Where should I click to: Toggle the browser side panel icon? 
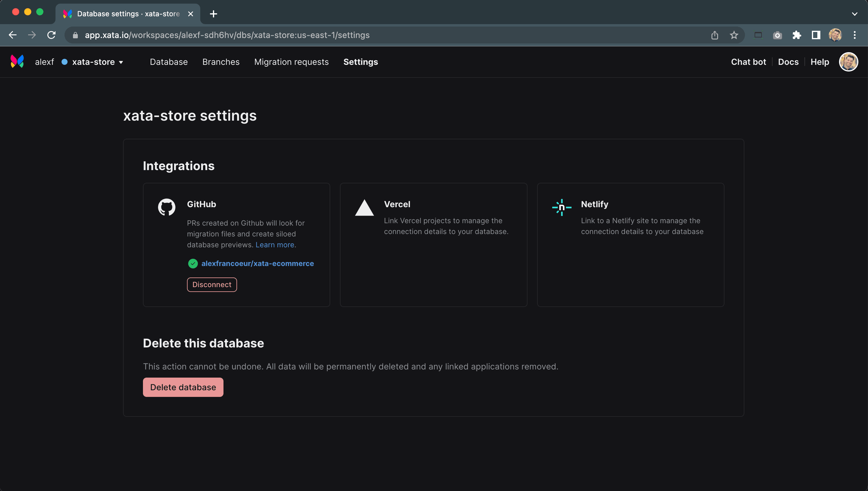pyautogui.click(x=816, y=35)
